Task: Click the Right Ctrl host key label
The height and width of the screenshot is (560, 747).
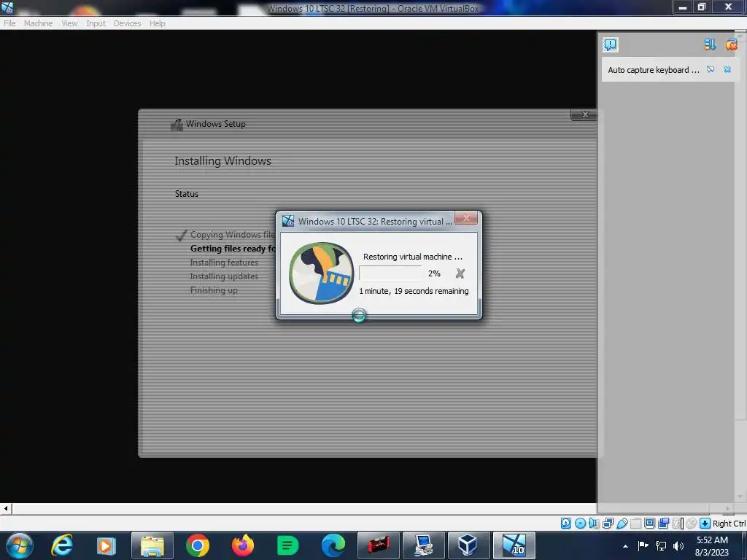Action: point(729,524)
